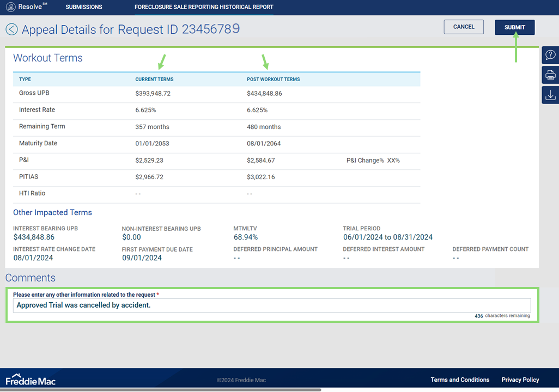Screen dimensions: 559x392
Task: Click the Freddie Mac footer logo
Action: [x=31, y=380]
